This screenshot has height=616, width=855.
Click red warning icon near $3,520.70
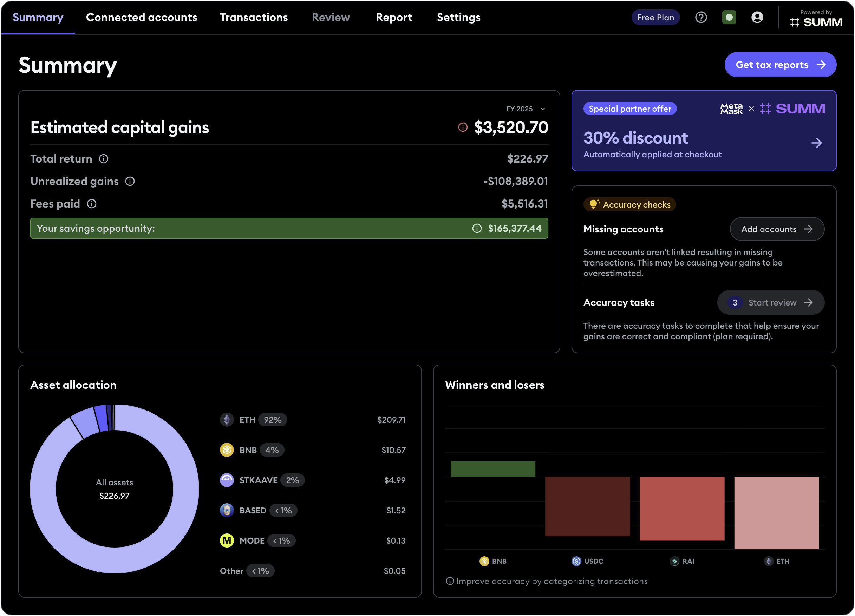click(x=463, y=127)
